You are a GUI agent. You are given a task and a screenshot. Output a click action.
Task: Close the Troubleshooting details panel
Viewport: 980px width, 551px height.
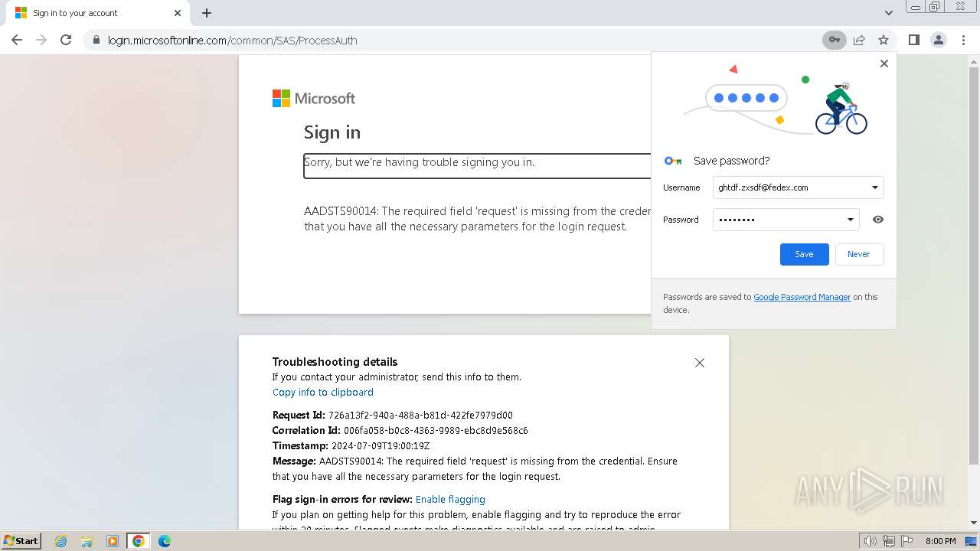pos(699,363)
